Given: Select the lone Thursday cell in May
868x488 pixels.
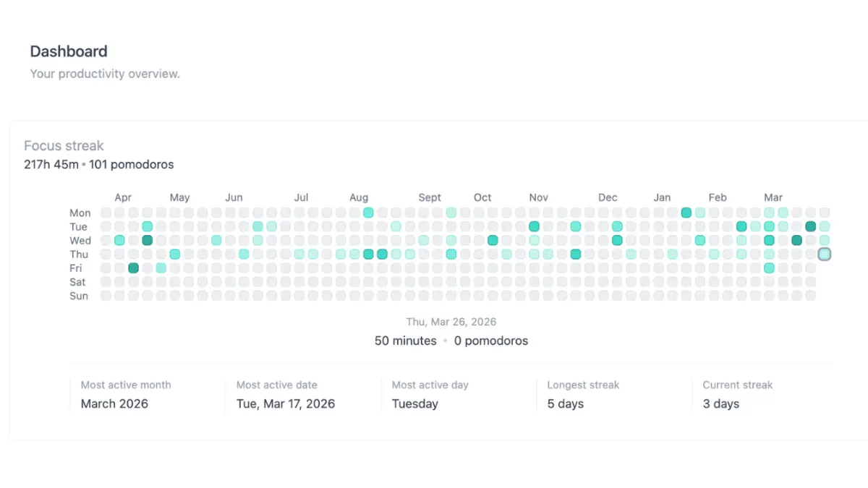Looking at the screenshot, I should (175, 254).
